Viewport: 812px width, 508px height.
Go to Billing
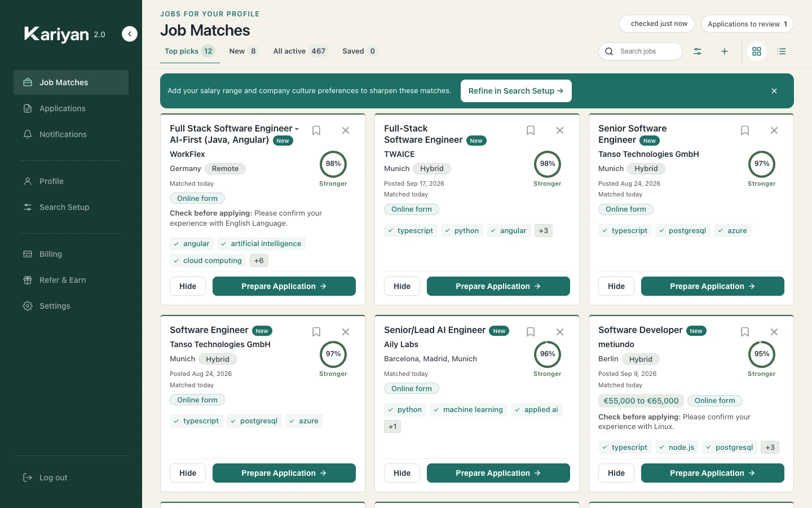(x=71, y=254)
